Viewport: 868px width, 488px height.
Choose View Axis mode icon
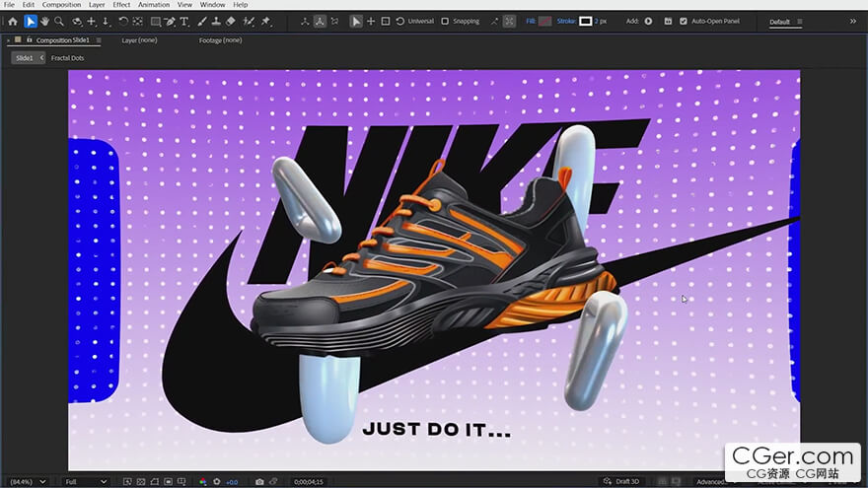[334, 22]
